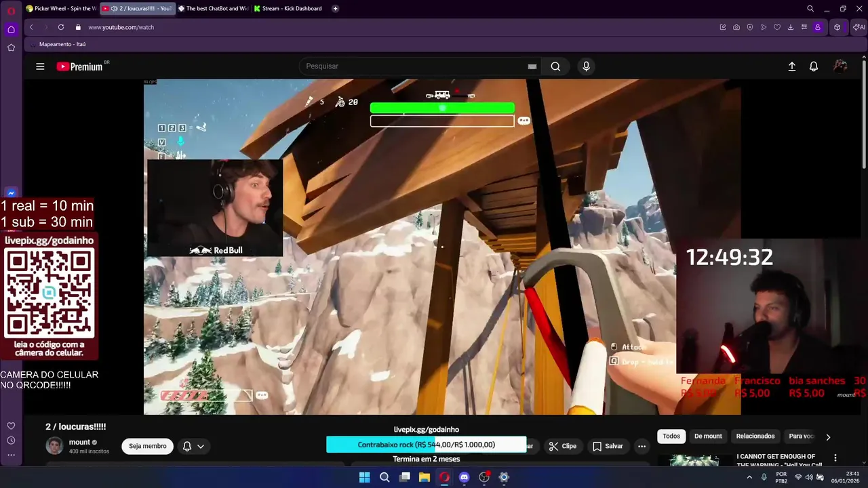Open Opera easy setup sliders
The image size is (868, 488).
tap(804, 27)
